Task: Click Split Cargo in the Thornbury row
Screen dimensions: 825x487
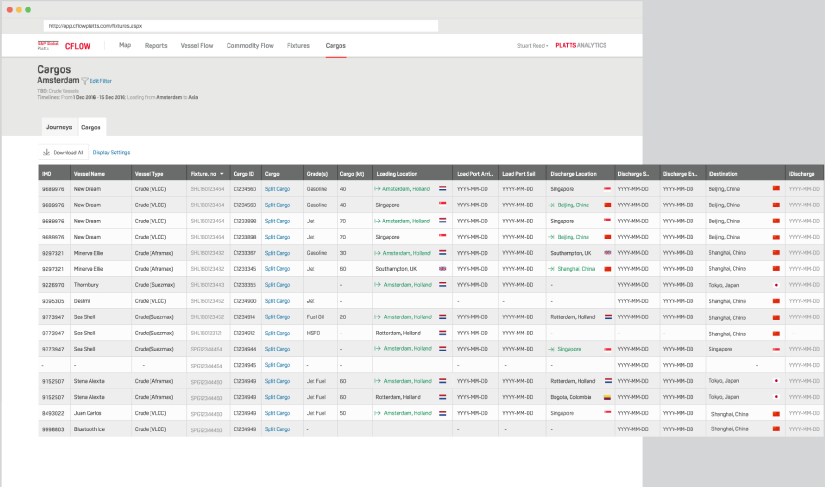Action: coord(277,285)
